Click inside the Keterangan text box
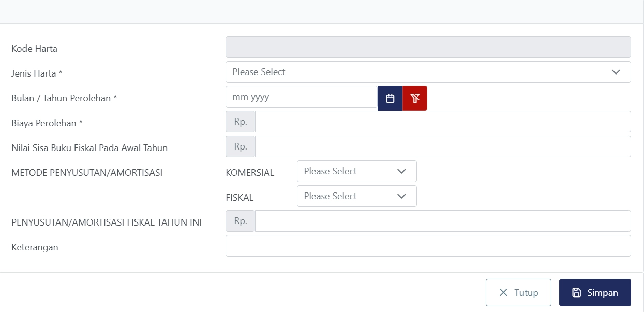 point(428,246)
